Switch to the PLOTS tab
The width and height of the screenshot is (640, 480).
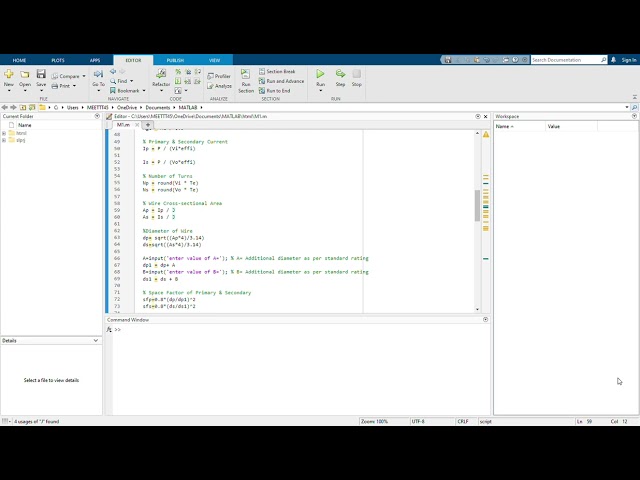(58, 60)
